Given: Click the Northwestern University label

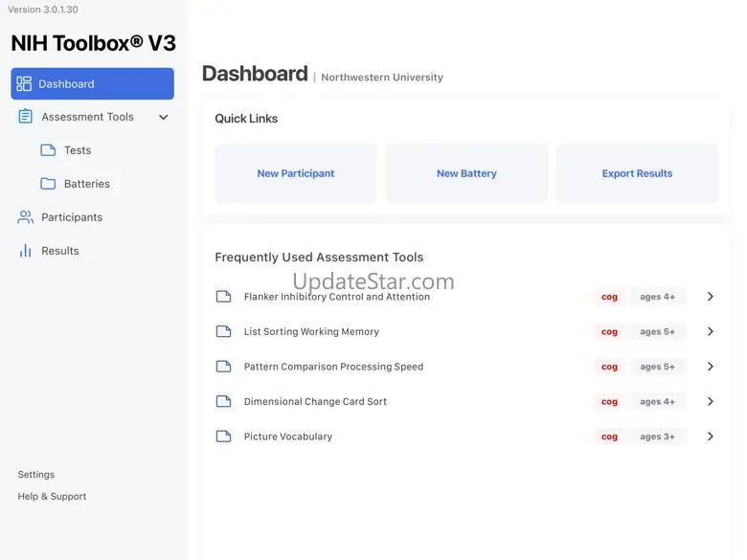Looking at the screenshot, I should coord(382,78).
